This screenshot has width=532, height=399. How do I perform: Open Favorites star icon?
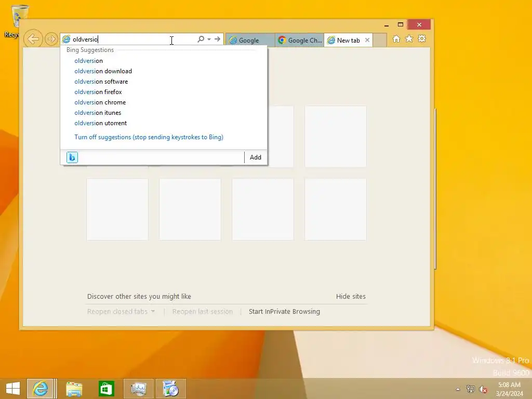tap(409, 38)
